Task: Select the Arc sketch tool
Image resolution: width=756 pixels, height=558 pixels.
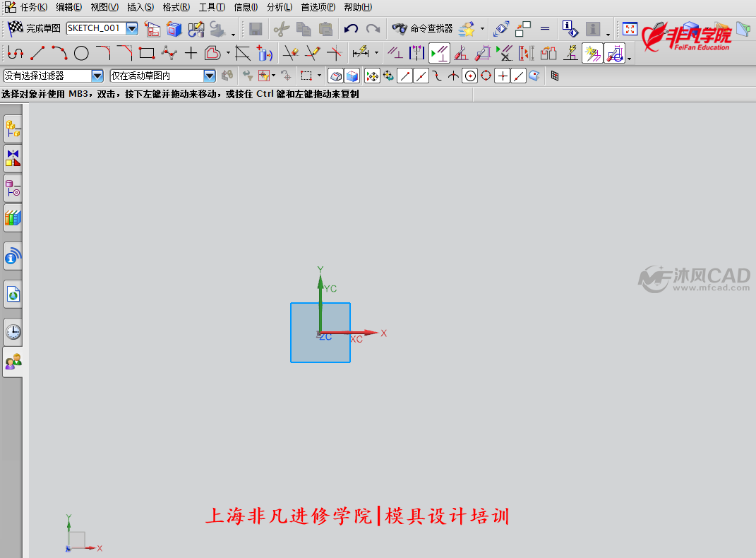Action: tap(59, 53)
